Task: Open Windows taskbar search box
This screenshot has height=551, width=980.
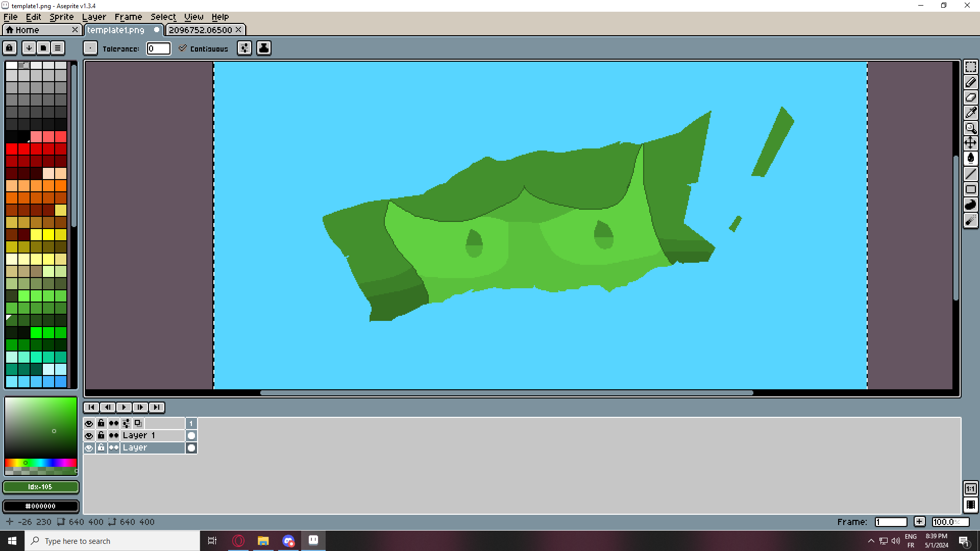Action: click(x=112, y=541)
